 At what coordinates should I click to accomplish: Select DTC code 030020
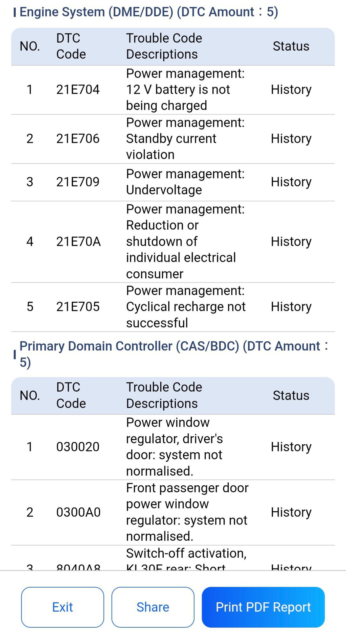pyautogui.click(x=78, y=447)
